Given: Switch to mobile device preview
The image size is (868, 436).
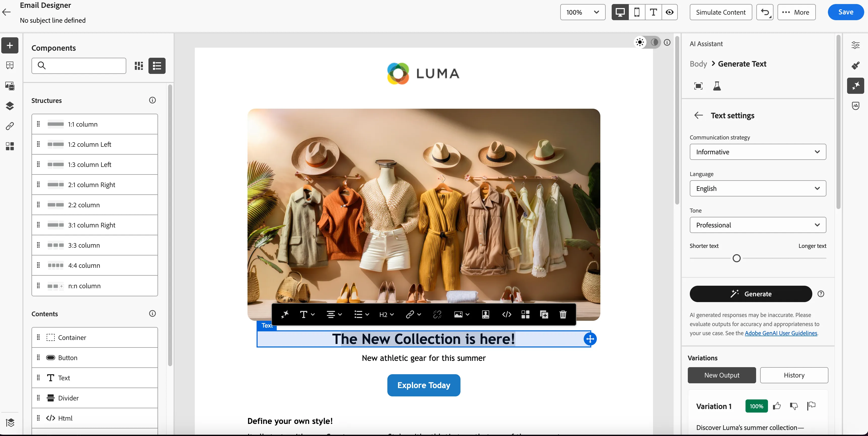Looking at the screenshot, I should 637,12.
